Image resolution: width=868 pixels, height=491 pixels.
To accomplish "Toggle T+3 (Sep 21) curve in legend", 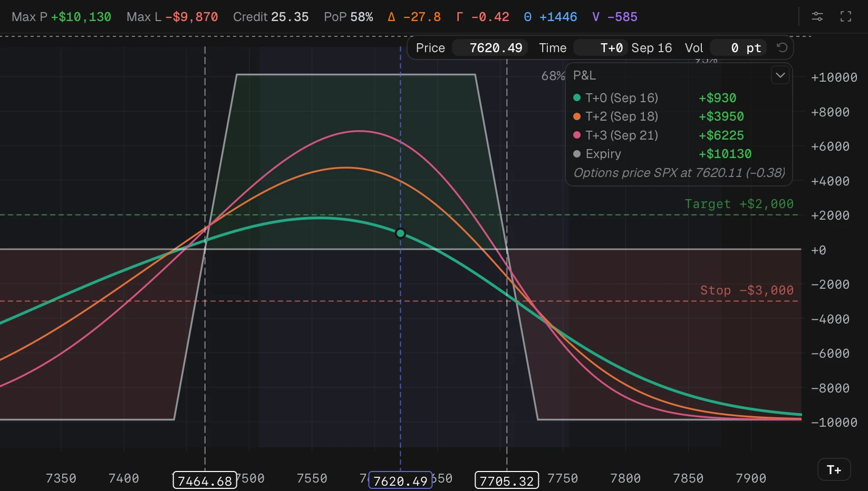I will [615, 135].
